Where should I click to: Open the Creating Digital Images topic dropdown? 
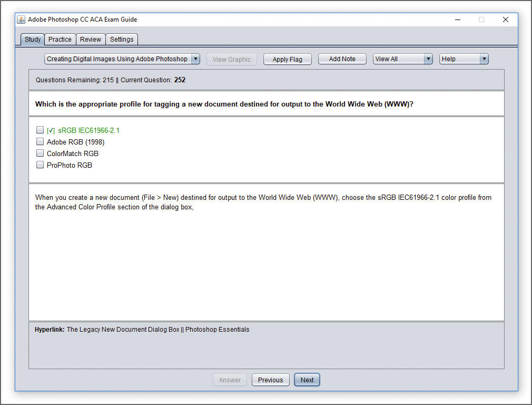coord(122,59)
